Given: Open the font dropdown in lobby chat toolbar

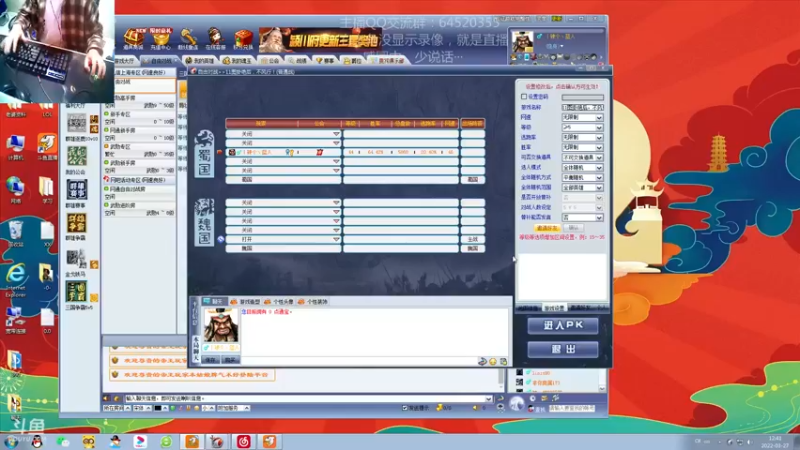Looking at the screenshot, I should 142,408.
